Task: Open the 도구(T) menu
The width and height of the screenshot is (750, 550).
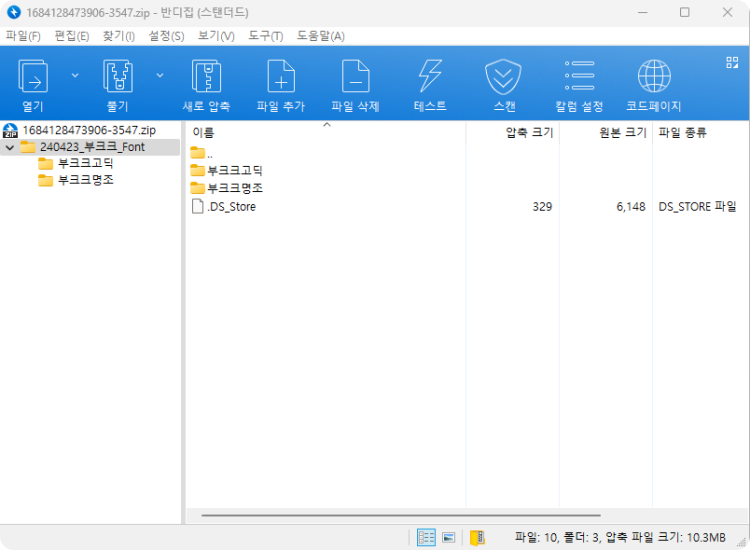Action: pos(265,36)
